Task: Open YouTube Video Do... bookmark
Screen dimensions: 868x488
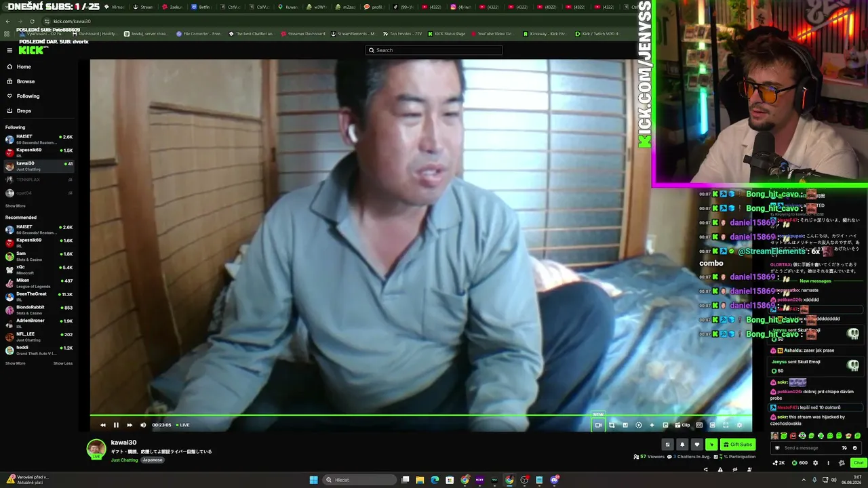Action: [x=493, y=34]
